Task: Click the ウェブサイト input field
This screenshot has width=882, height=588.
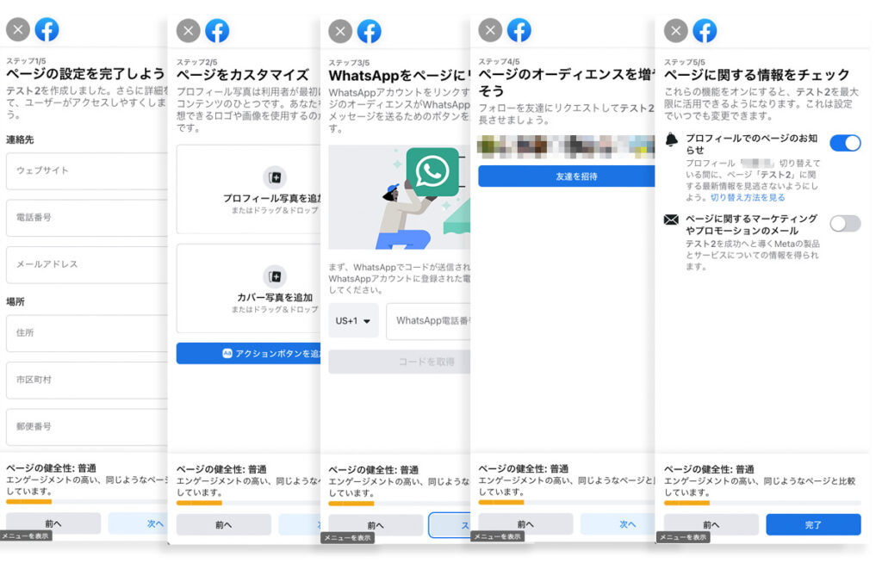Action: click(87, 171)
